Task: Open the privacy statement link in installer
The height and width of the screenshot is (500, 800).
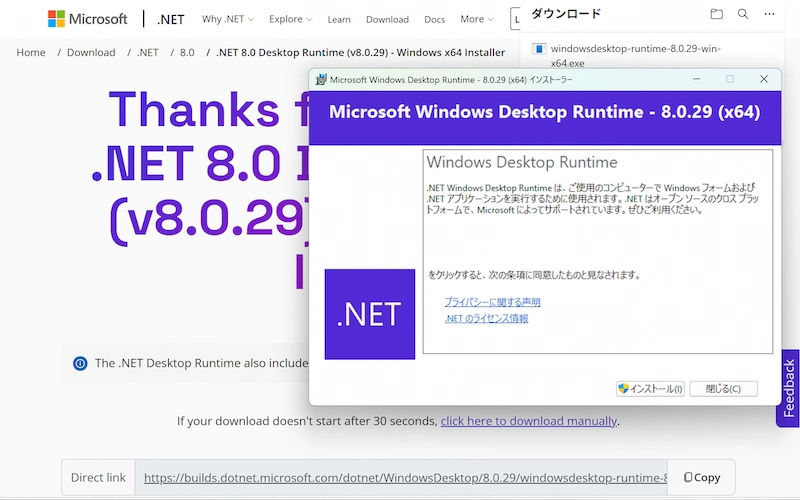Action: click(x=492, y=302)
